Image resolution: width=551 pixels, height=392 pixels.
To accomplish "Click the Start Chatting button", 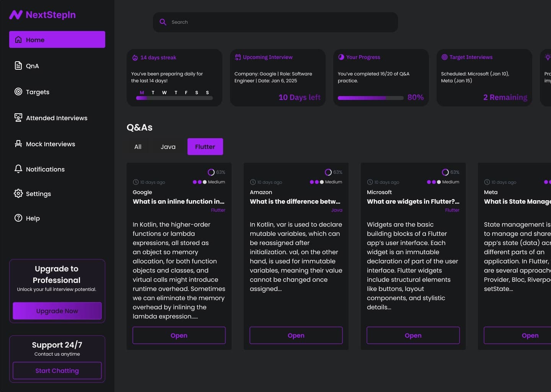I will tap(57, 371).
